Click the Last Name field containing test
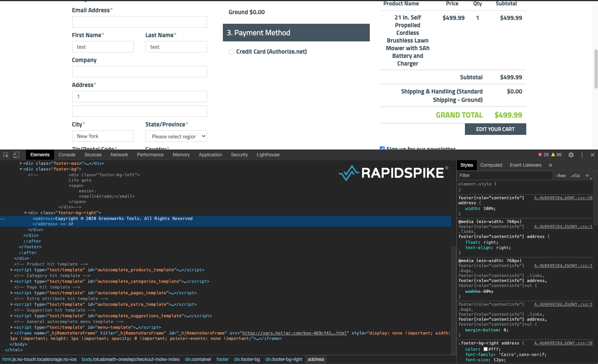 coord(176,47)
